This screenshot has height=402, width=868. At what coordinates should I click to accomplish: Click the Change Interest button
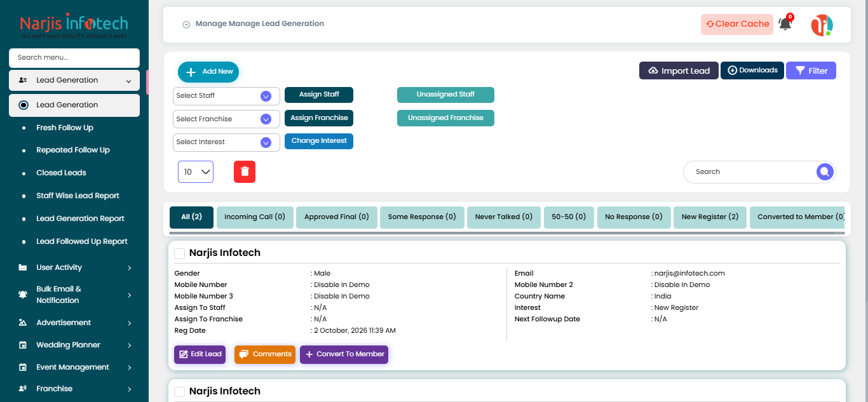[319, 141]
